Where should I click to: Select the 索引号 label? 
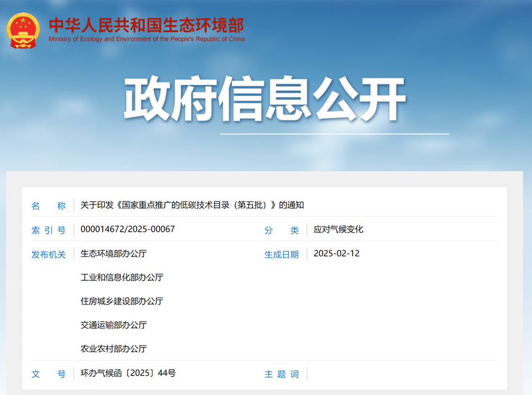48,229
